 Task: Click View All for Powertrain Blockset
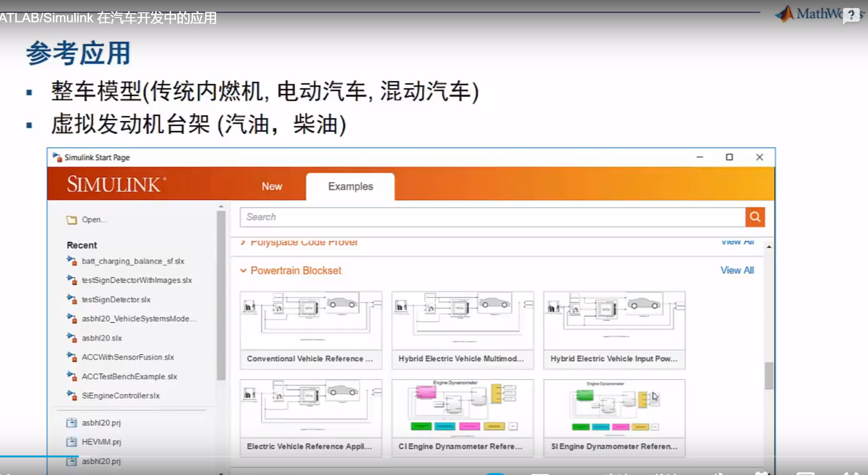click(737, 271)
